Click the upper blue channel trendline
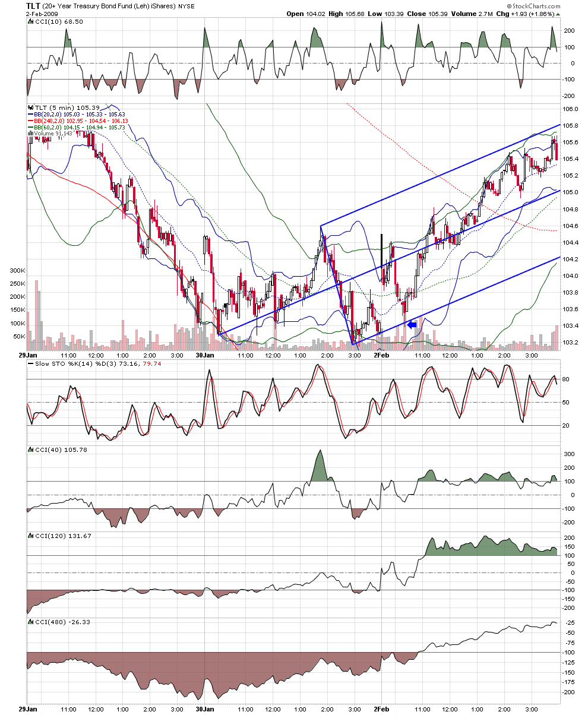Screen dimensions: 588x715 [440, 175]
